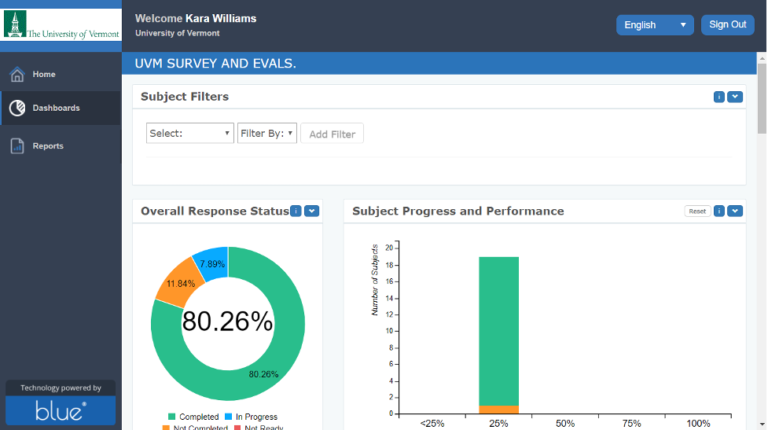Collapse the Subject Filters panel
The width and height of the screenshot is (768, 430).
click(735, 97)
